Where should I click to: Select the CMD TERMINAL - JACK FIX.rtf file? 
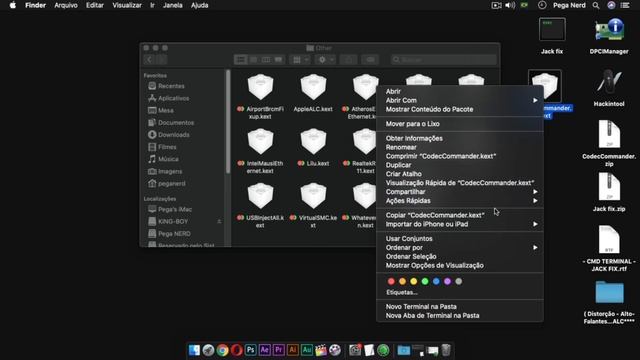click(x=609, y=239)
